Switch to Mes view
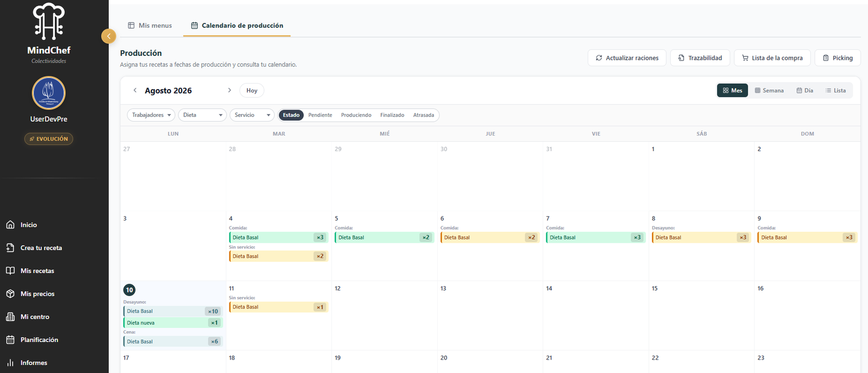Image resolution: width=868 pixels, height=373 pixels. click(732, 91)
